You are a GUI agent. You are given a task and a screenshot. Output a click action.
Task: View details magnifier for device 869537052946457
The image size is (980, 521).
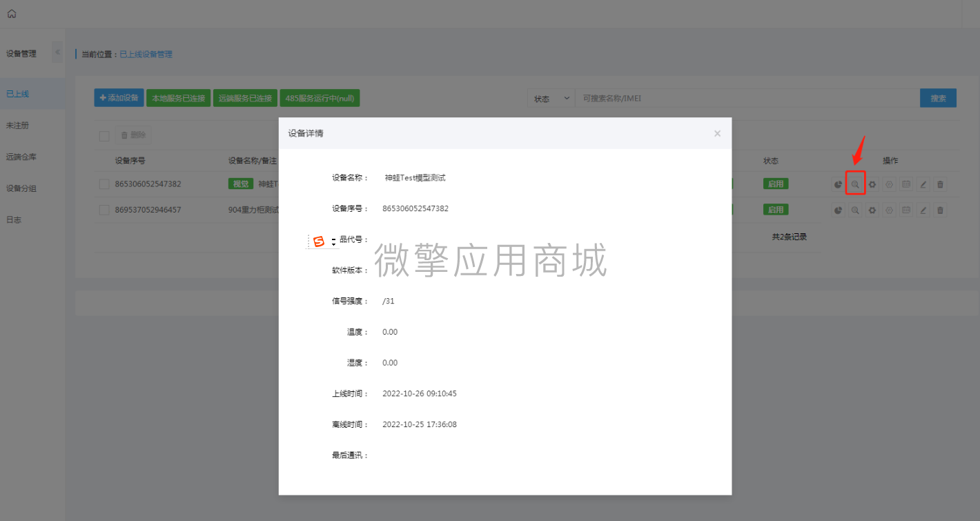pyautogui.click(x=855, y=210)
